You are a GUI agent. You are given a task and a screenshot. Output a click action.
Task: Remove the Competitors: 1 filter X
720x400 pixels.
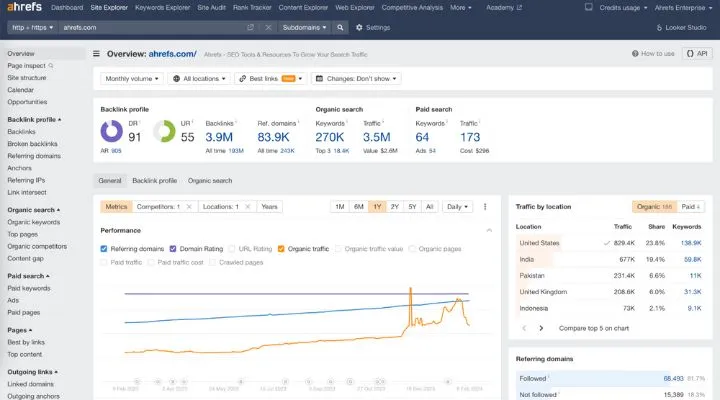pyautogui.click(x=189, y=207)
